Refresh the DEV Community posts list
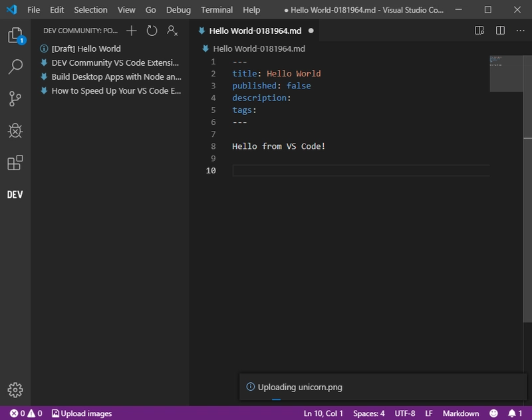This screenshot has width=532, height=420. [152, 31]
